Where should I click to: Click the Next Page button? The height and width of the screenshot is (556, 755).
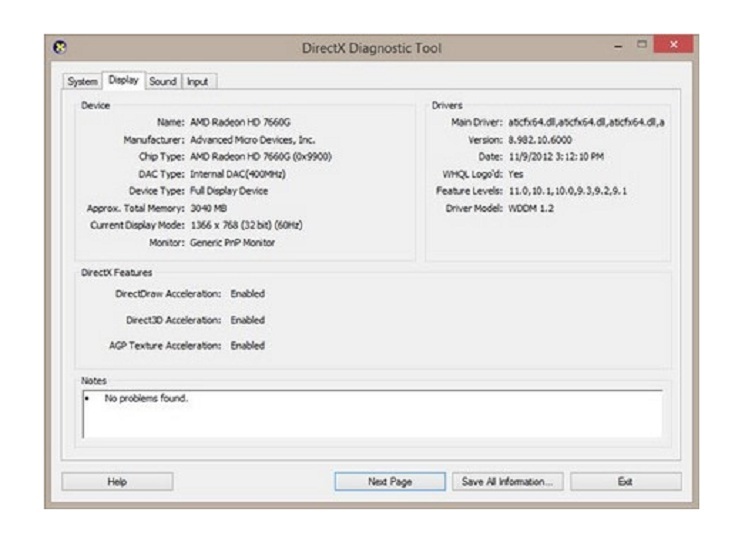point(390,482)
